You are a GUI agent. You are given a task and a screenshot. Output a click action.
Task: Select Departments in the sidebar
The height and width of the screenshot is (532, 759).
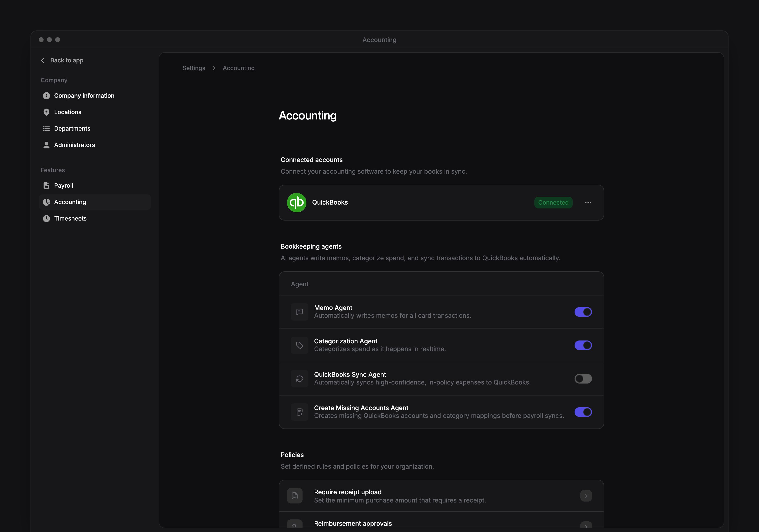[x=95, y=128]
